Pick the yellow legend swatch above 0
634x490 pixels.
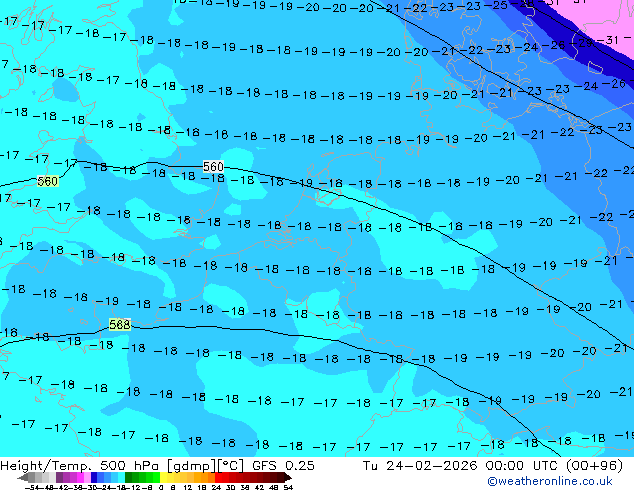click(163, 477)
